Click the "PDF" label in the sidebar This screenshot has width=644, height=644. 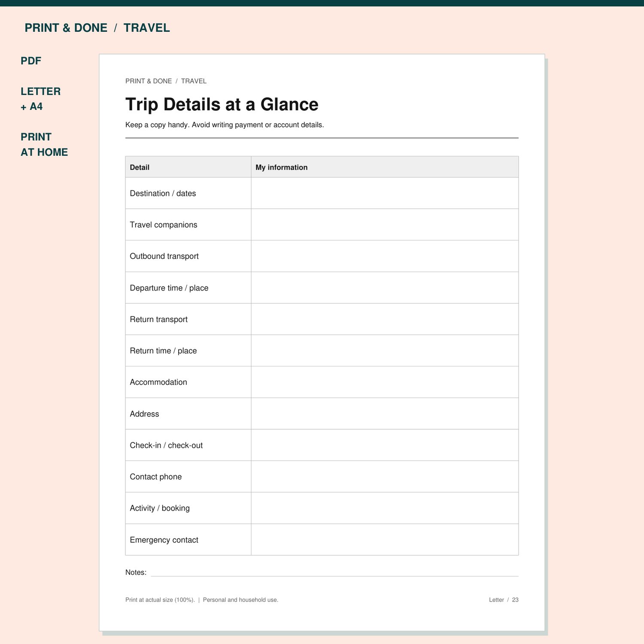tap(31, 61)
